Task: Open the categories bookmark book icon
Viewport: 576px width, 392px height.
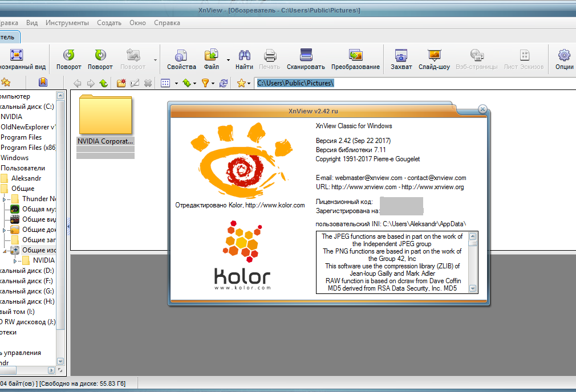Action: pos(43,82)
